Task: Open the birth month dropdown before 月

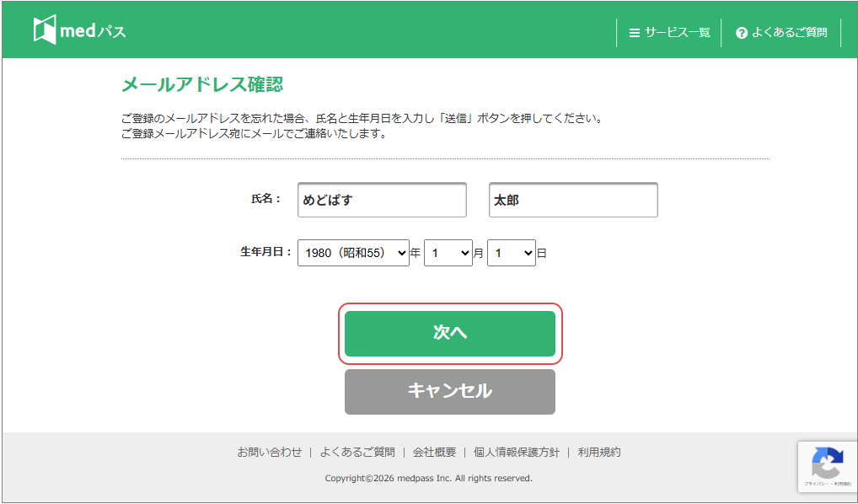Action: click(x=448, y=252)
